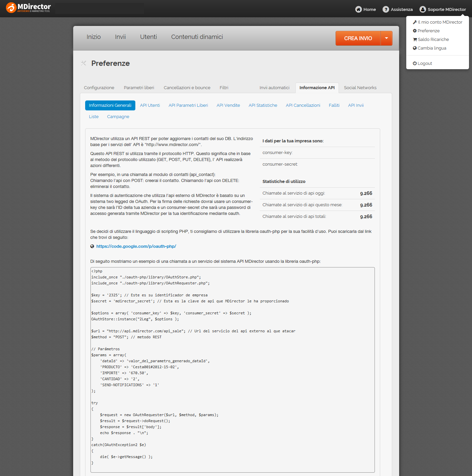Click the tools icon beside Preferenze heading

click(x=83, y=63)
